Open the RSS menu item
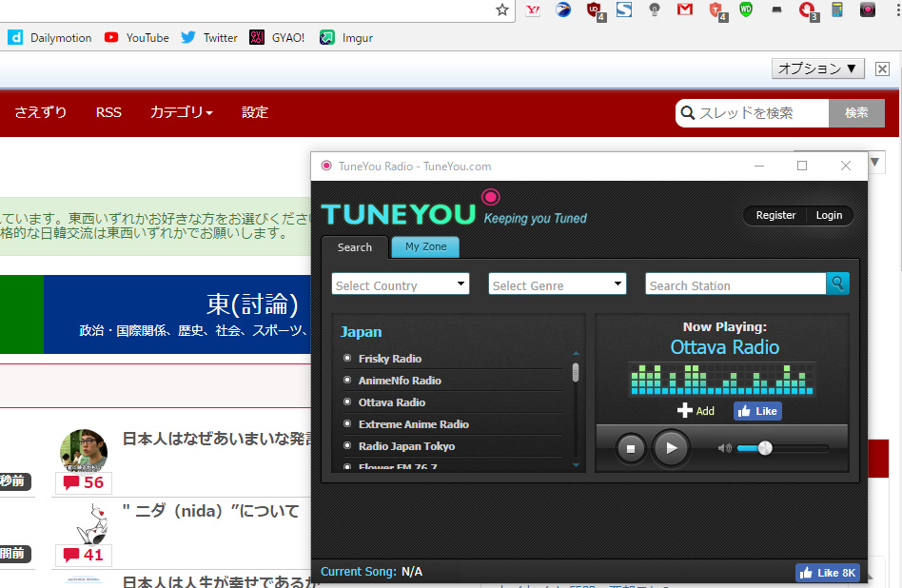 [108, 112]
